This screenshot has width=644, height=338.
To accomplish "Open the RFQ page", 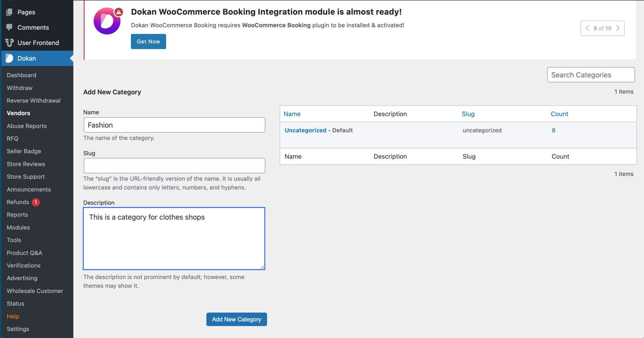I will pyautogui.click(x=12, y=138).
